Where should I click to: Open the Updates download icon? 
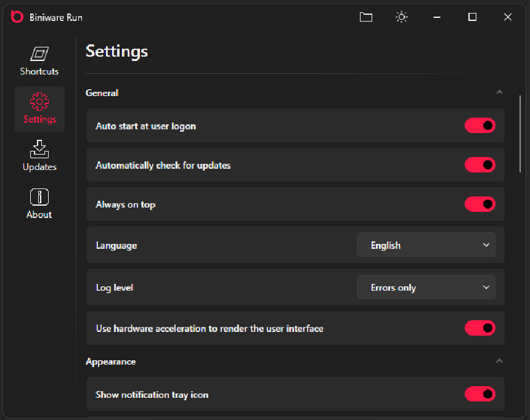tap(39, 149)
